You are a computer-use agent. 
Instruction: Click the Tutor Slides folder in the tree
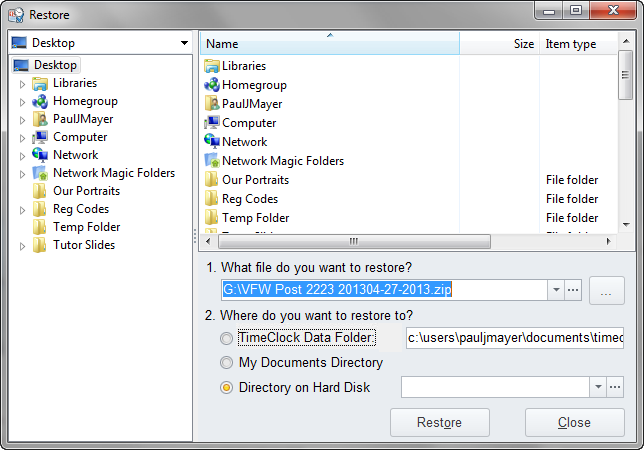pos(84,245)
